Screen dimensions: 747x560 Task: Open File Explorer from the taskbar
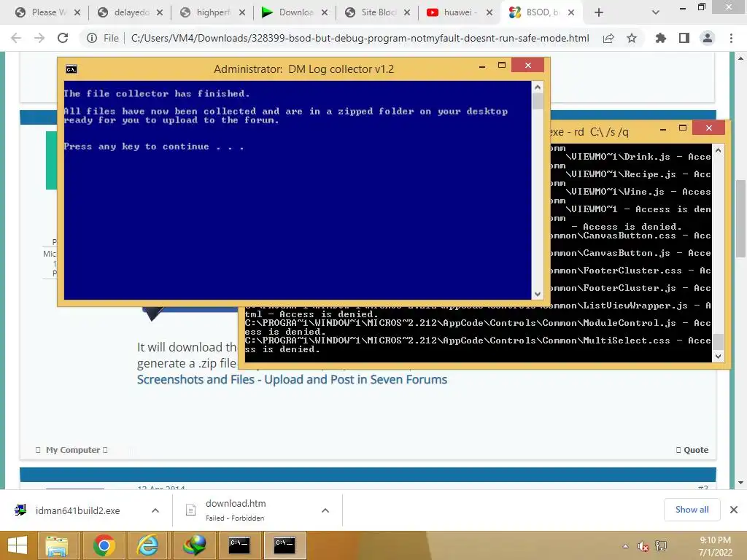(56, 545)
